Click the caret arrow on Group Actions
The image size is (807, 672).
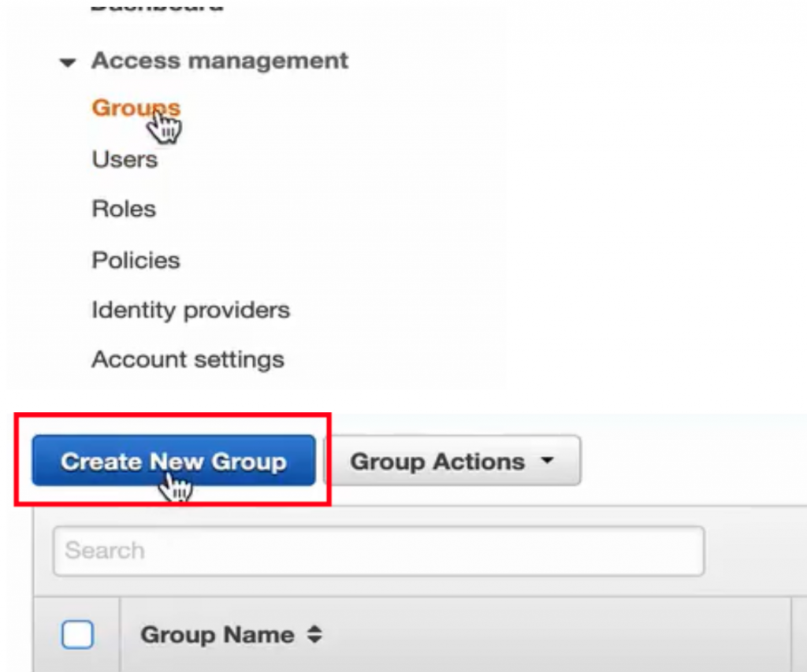coord(549,459)
